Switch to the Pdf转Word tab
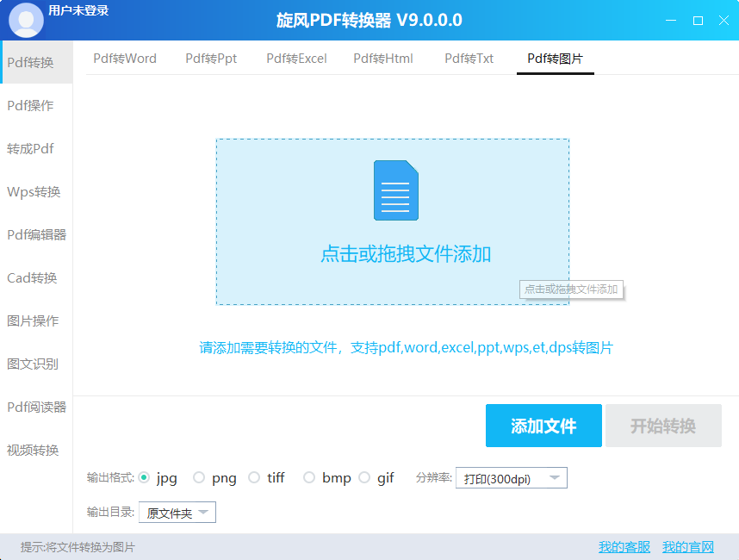The width and height of the screenshot is (739, 560). click(x=124, y=59)
